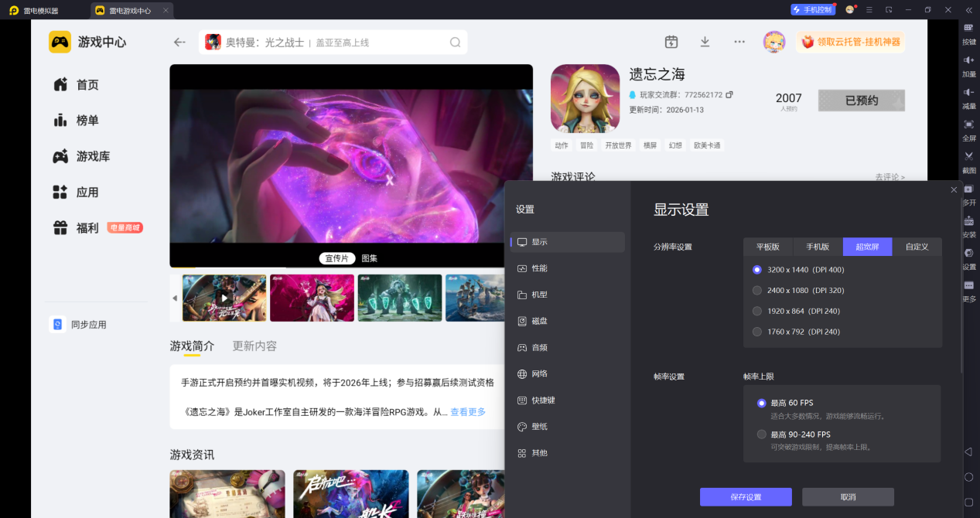Open 机型 device model settings

(568, 295)
